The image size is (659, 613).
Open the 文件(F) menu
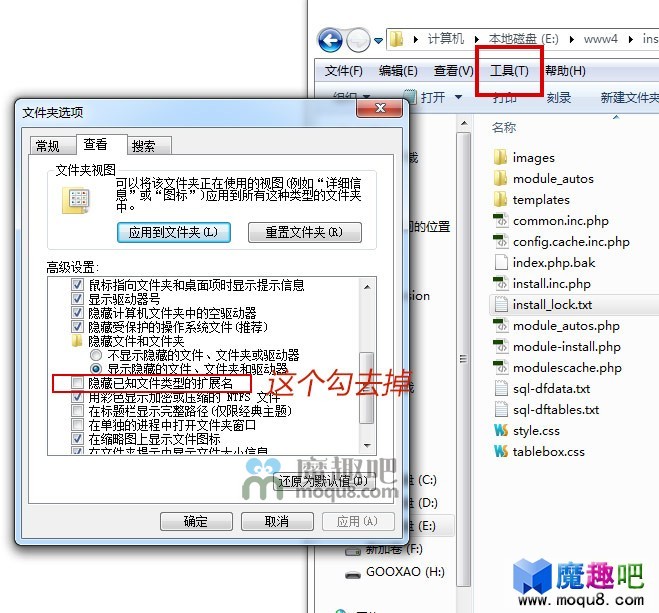[x=343, y=71]
